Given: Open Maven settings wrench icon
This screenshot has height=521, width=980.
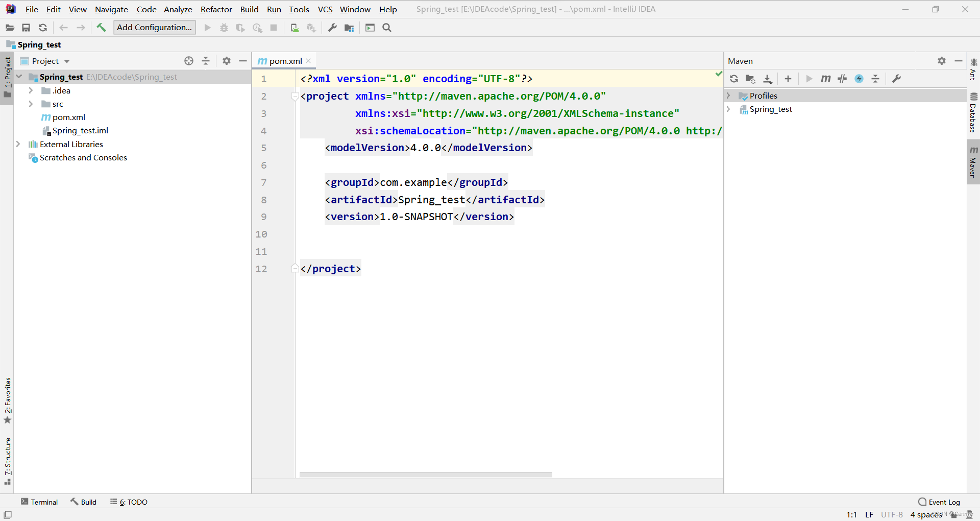Looking at the screenshot, I should [896, 79].
